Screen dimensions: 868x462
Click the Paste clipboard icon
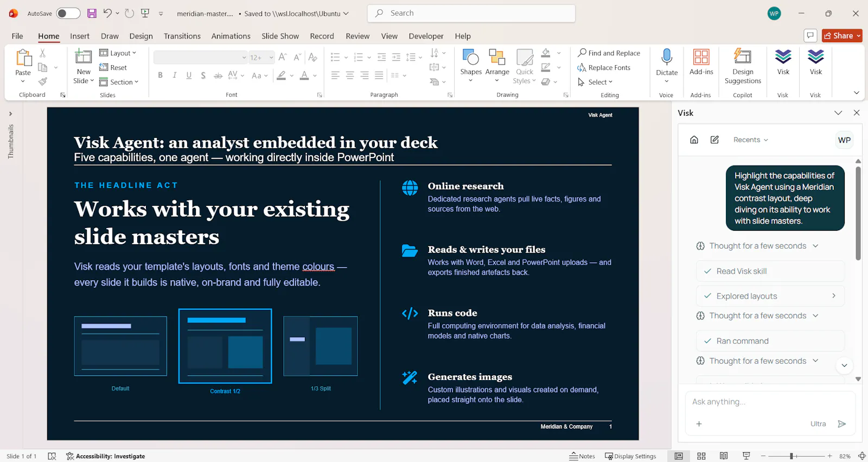[x=23, y=58]
